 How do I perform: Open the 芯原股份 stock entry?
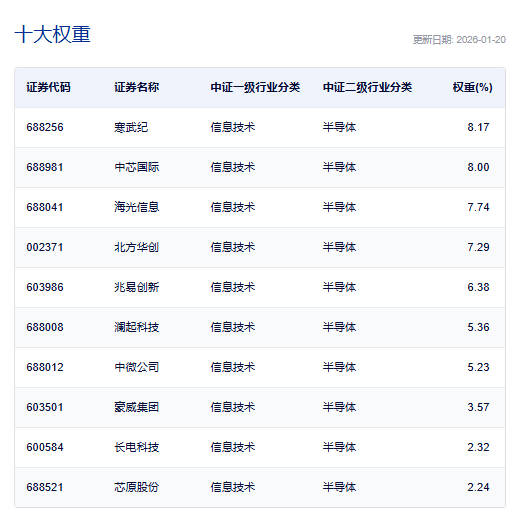pyautogui.click(x=137, y=487)
